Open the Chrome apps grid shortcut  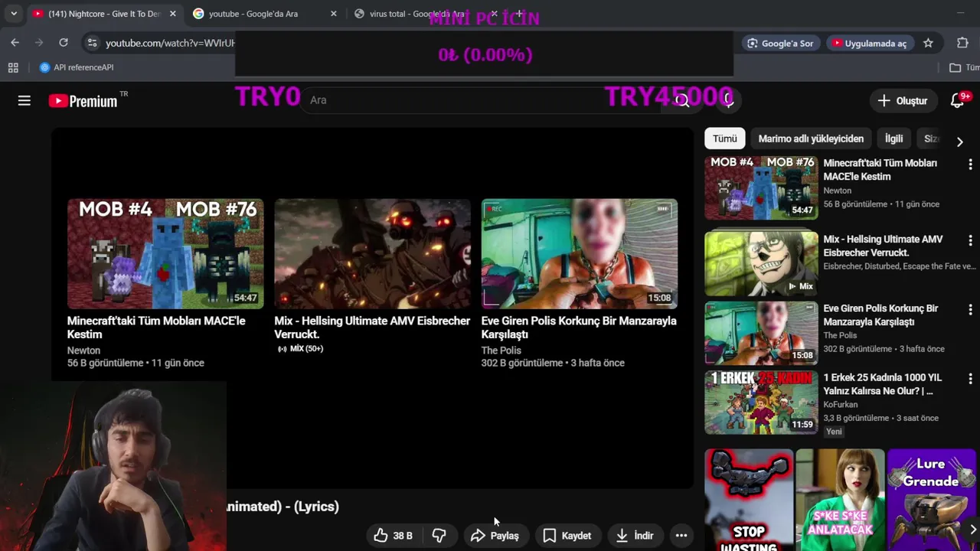pos(13,67)
